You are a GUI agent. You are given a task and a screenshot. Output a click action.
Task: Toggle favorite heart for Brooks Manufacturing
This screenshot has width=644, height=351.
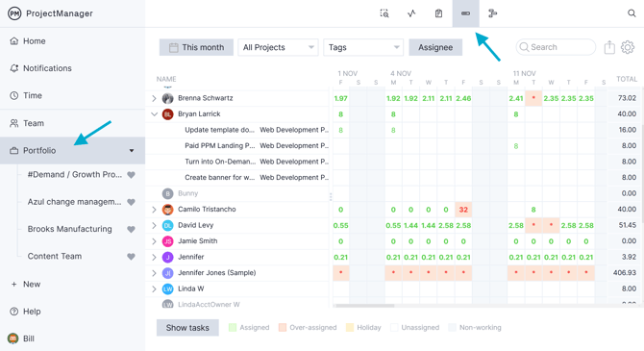point(131,229)
